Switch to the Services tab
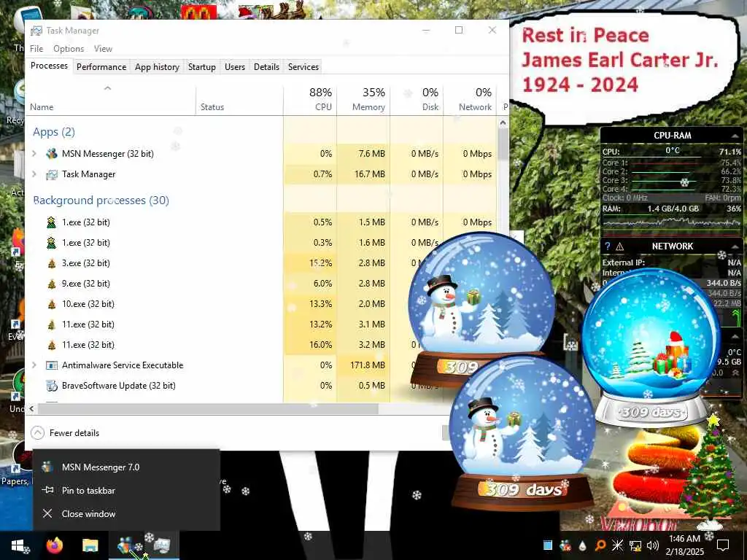The image size is (747, 560). click(x=303, y=66)
